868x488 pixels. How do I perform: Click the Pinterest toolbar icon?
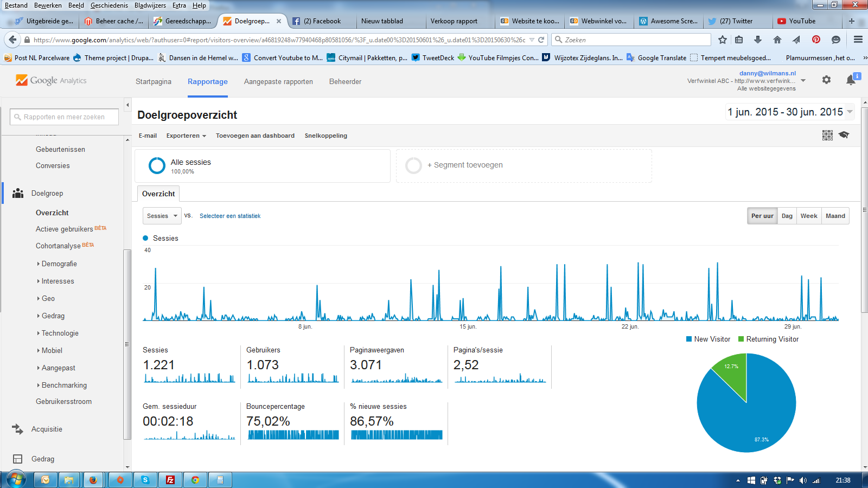click(816, 40)
